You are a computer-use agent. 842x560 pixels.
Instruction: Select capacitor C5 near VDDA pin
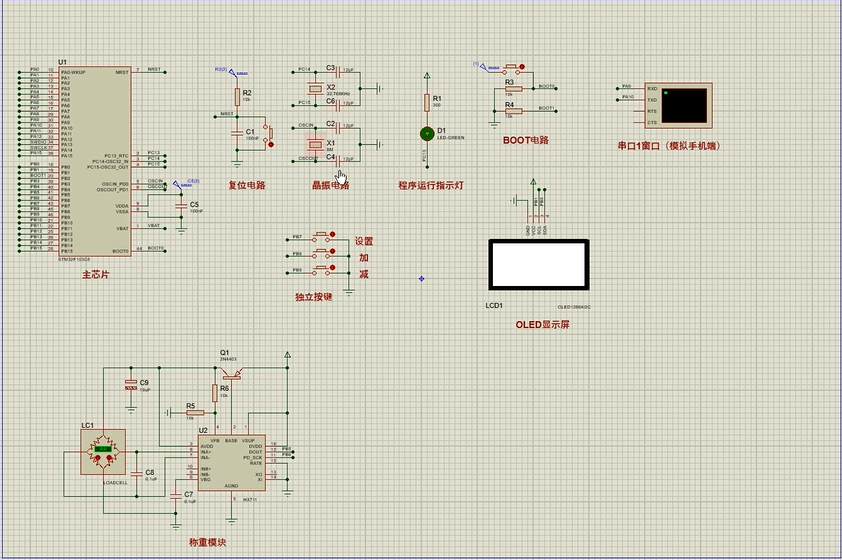179,205
